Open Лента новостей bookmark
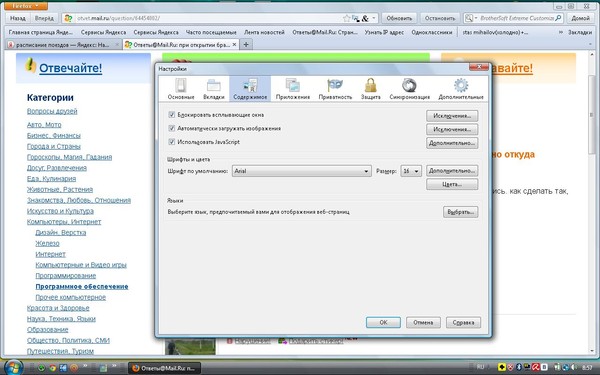 (x=264, y=33)
